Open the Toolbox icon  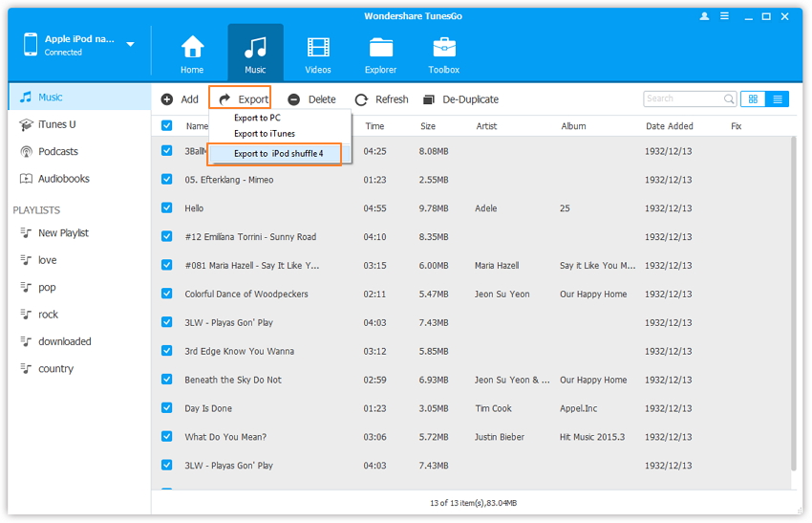(x=443, y=48)
